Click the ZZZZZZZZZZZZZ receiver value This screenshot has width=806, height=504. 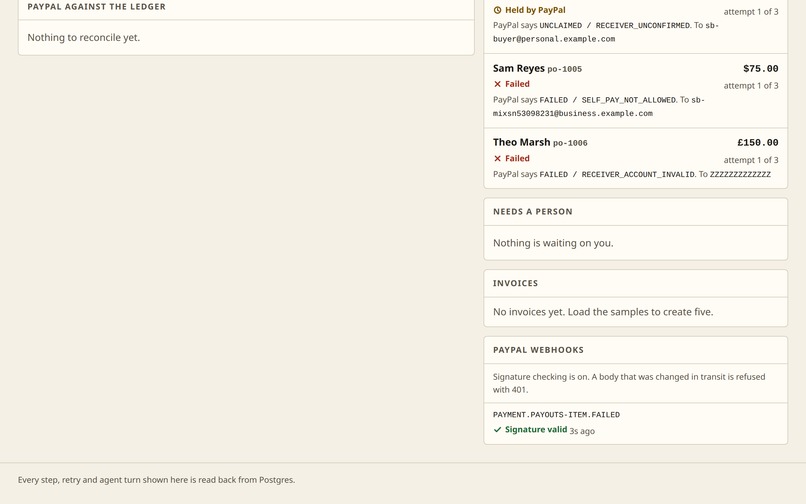click(x=740, y=174)
